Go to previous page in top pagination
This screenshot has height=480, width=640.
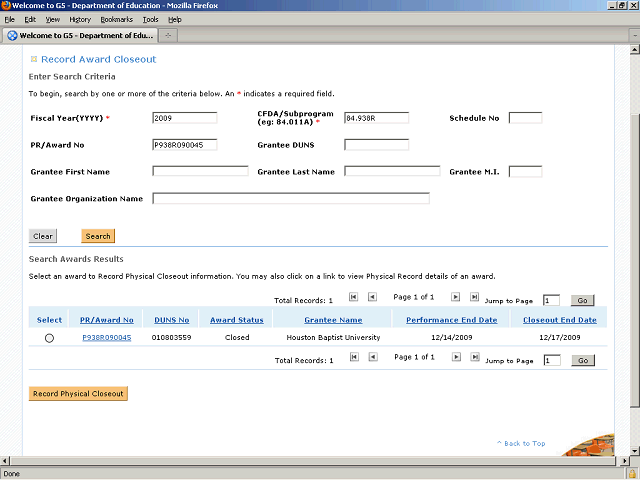372,297
